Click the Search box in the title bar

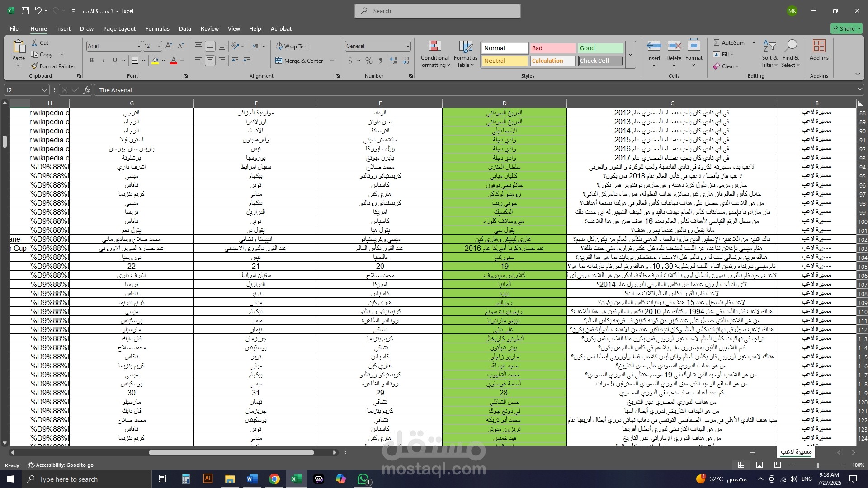pyautogui.click(x=437, y=11)
